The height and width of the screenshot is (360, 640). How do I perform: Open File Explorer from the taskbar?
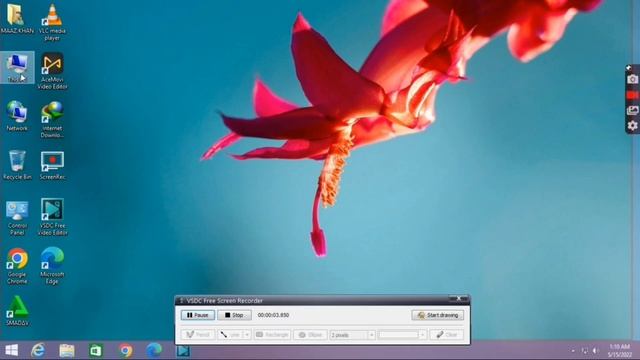point(67,350)
